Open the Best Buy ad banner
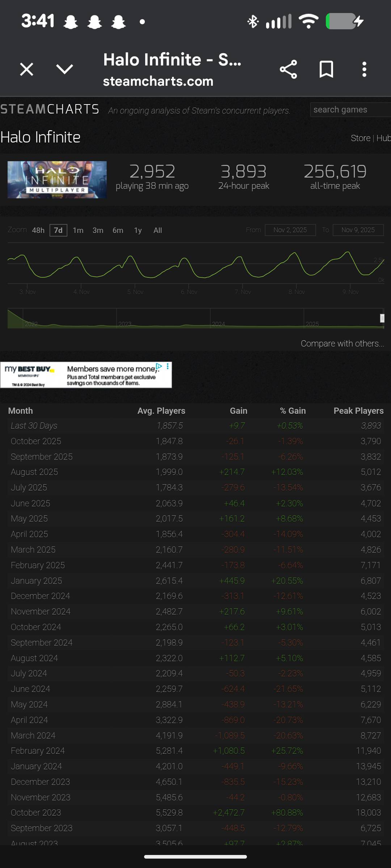 86,375
